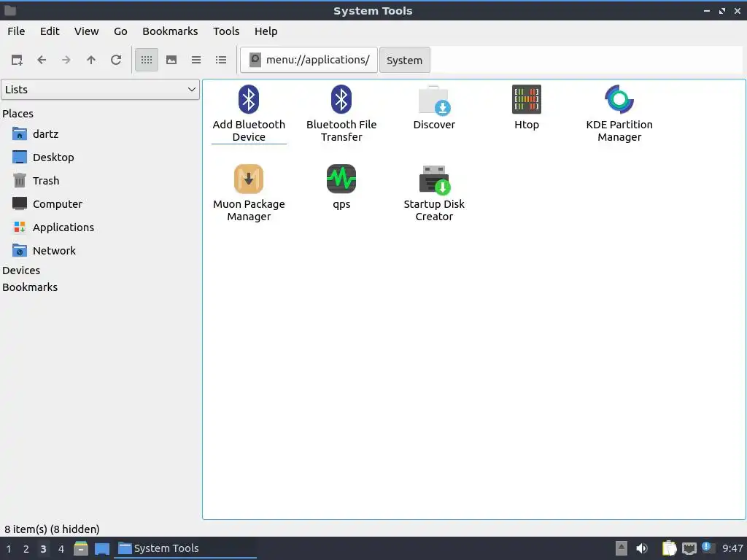Click the show desktop taskbar icon
The image size is (747, 560).
click(102, 548)
